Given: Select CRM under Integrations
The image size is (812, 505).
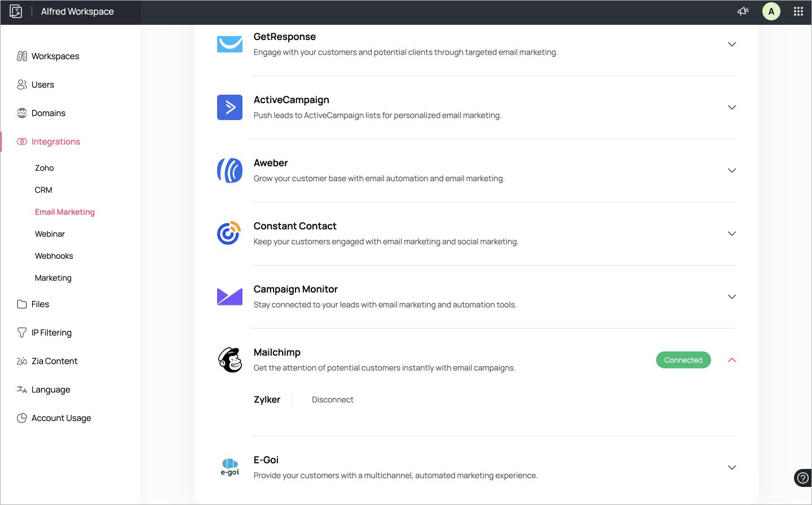Looking at the screenshot, I should (x=43, y=190).
